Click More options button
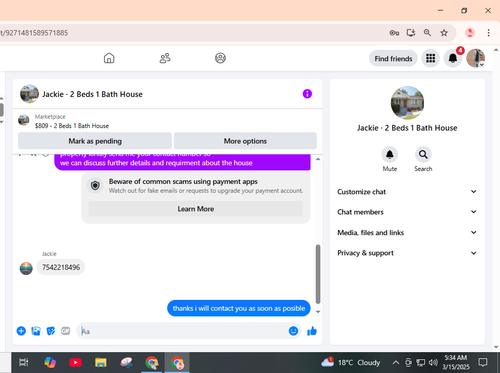 245,141
